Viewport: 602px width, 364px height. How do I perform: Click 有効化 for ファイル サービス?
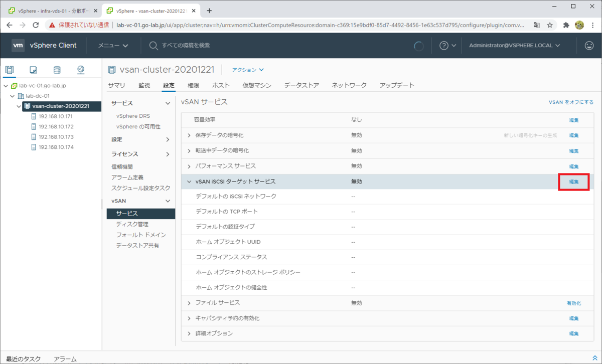tap(574, 303)
